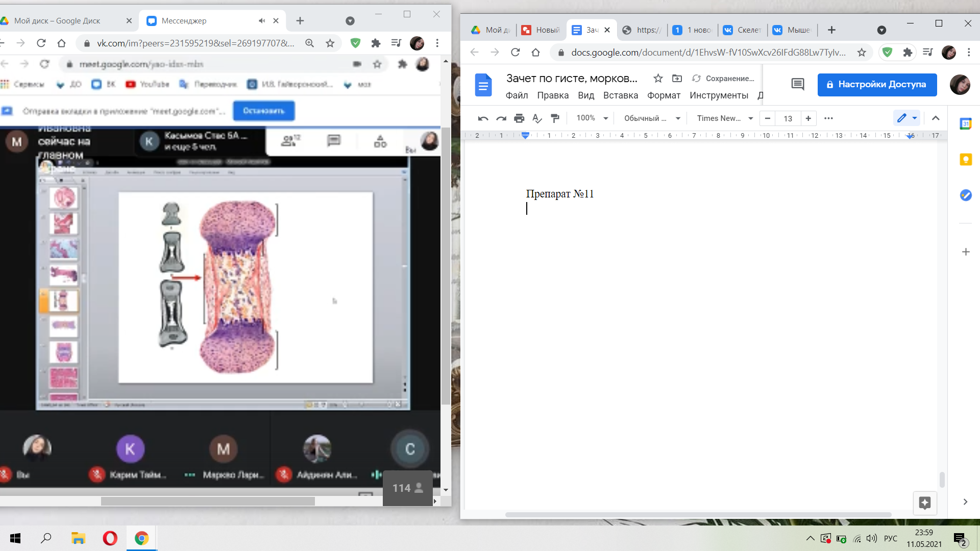Reload the vk.com page in left Chrome
980x551 pixels.
pyautogui.click(x=41, y=43)
